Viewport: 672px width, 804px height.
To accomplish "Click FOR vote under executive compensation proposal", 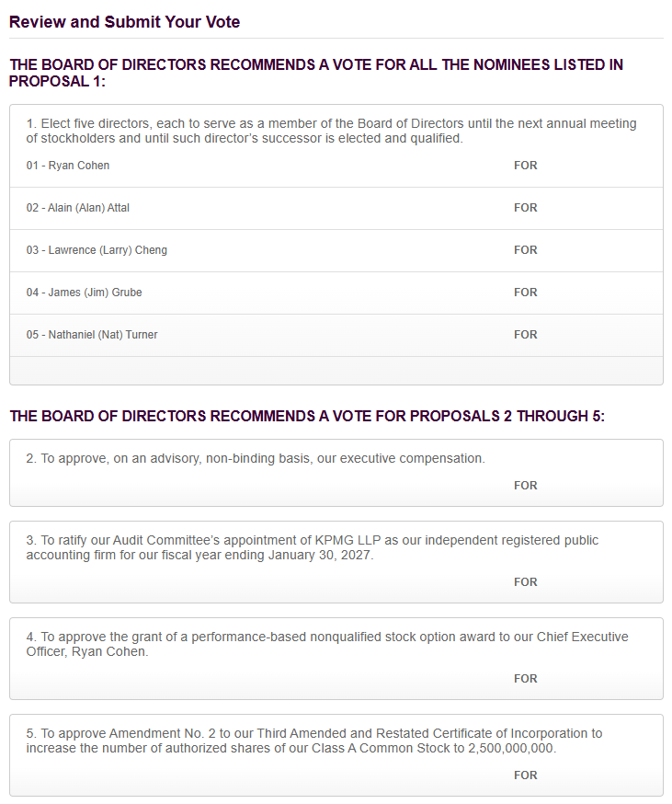I will pos(526,485).
